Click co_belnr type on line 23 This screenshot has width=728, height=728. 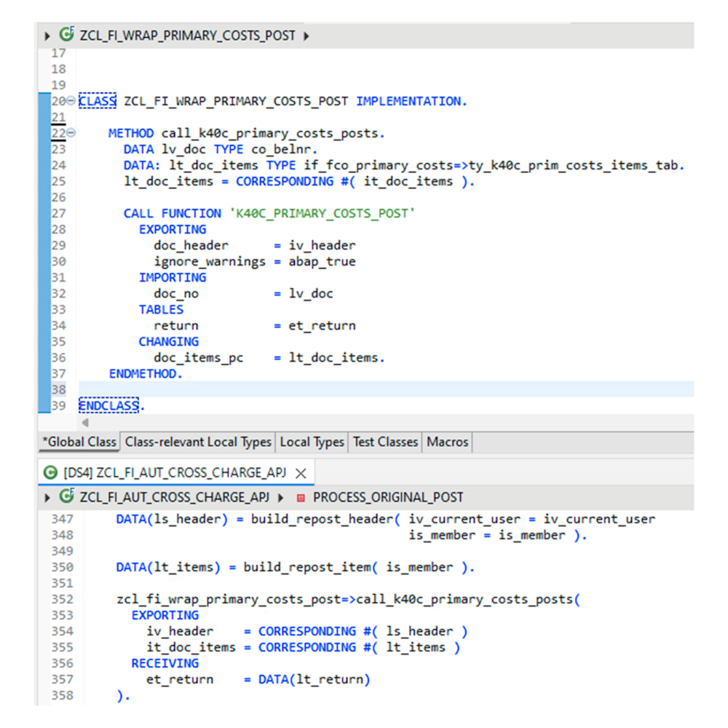[x=282, y=149]
